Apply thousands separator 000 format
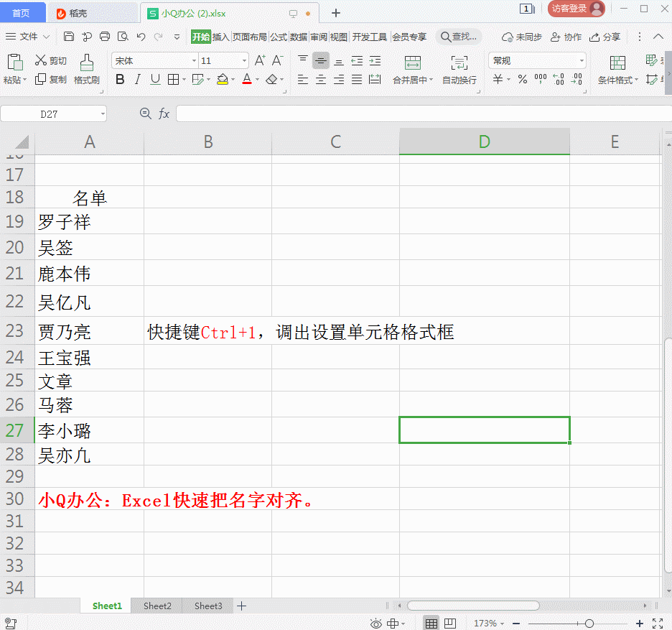 tap(541, 79)
